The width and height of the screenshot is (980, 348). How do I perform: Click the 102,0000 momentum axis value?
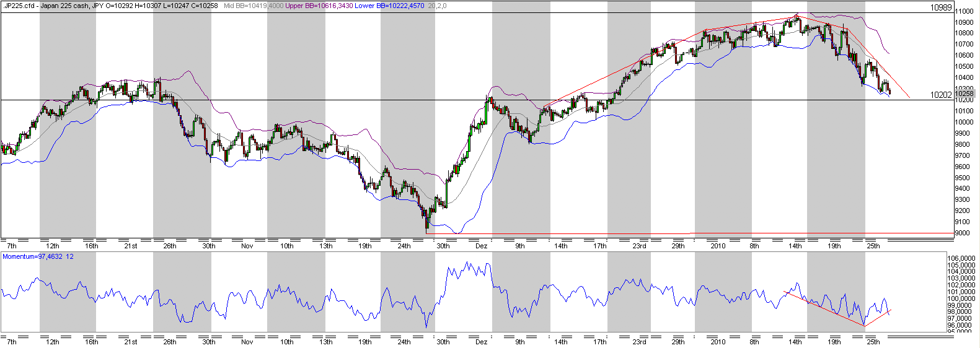click(963, 285)
